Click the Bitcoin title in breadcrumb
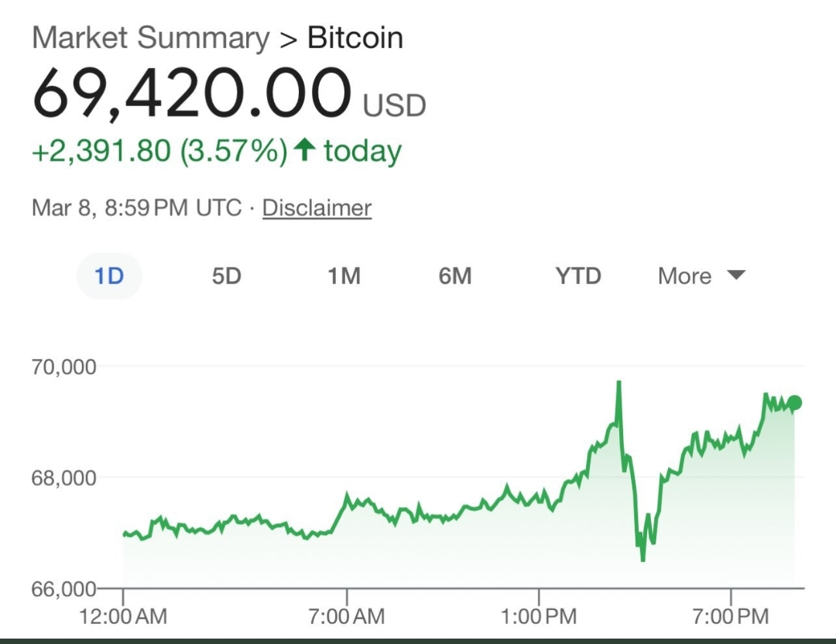Image resolution: width=836 pixels, height=644 pixels. click(355, 38)
